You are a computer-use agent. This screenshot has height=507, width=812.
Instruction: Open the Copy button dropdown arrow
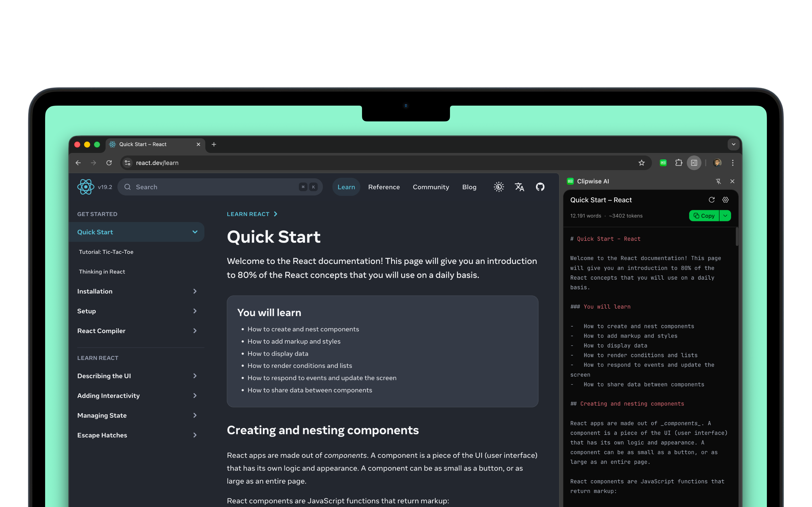[x=725, y=215]
